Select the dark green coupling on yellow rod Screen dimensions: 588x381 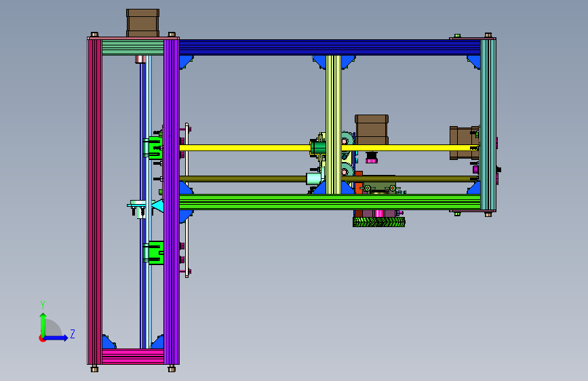pos(318,147)
